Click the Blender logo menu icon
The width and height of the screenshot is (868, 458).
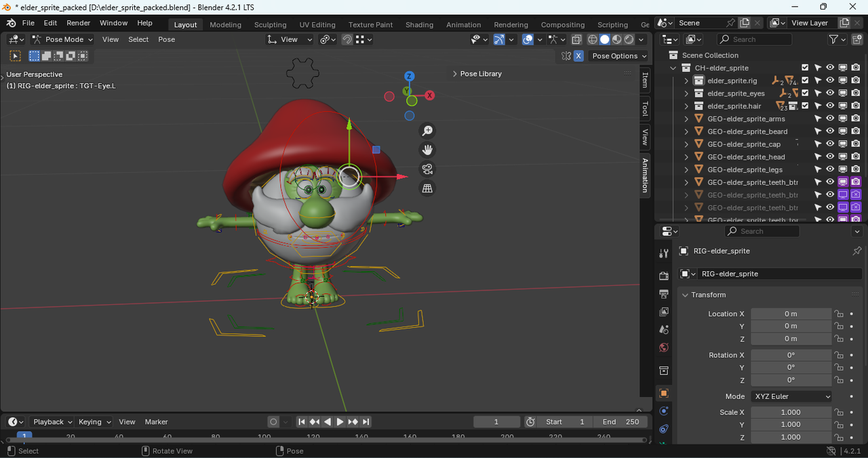11,23
